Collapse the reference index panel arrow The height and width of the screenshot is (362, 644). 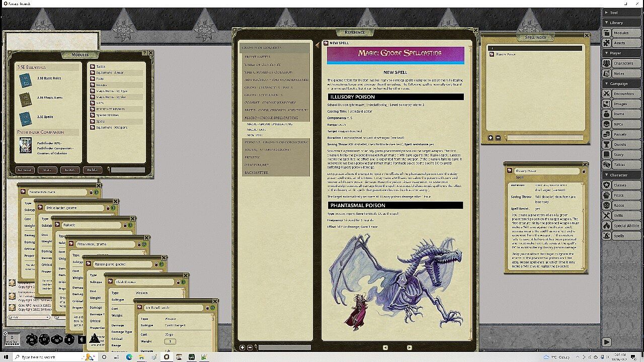317,45
